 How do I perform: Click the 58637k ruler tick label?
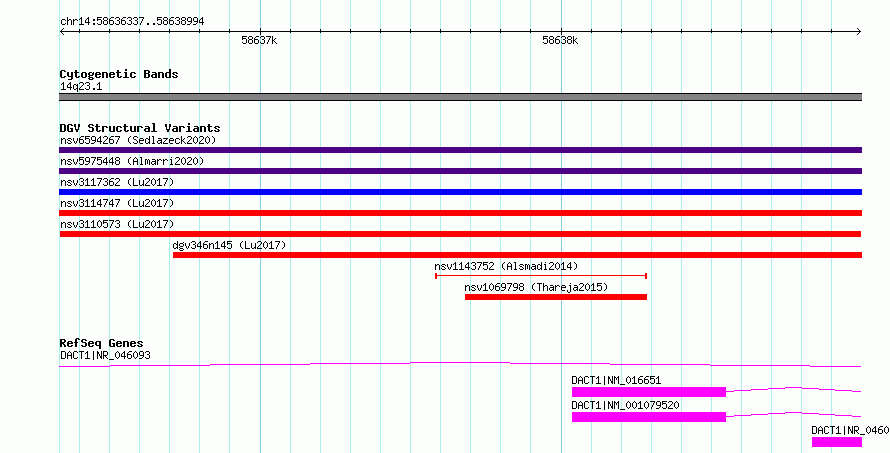(x=259, y=40)
